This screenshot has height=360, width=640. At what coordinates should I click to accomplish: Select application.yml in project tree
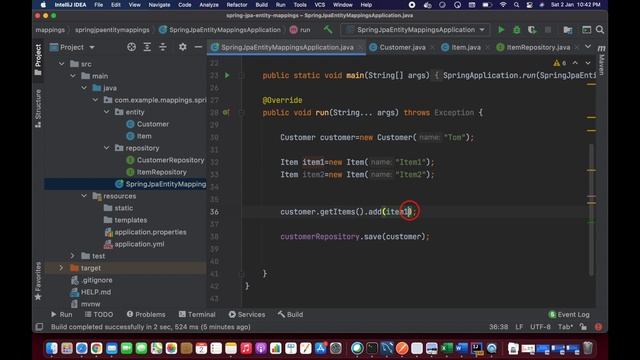pos(139,244)
